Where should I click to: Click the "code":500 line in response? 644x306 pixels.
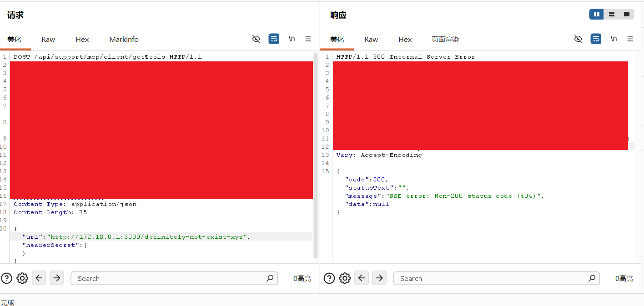point(367,180)
